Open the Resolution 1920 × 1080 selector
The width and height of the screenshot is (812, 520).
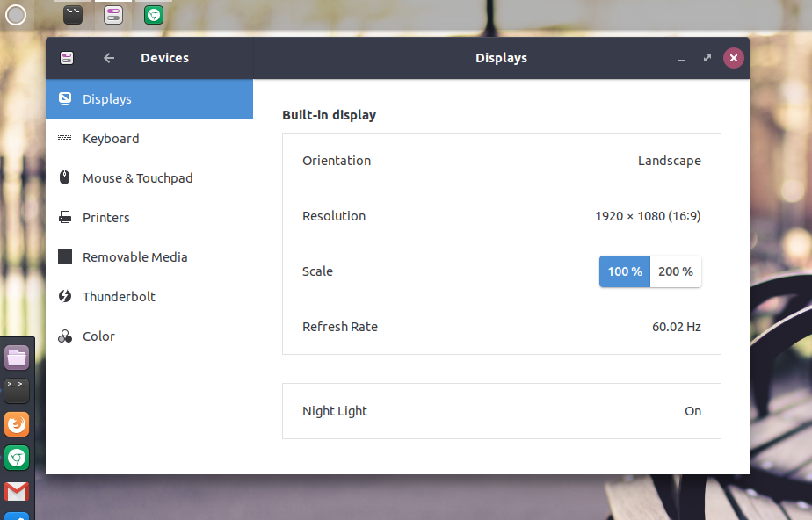click(648, 216)
